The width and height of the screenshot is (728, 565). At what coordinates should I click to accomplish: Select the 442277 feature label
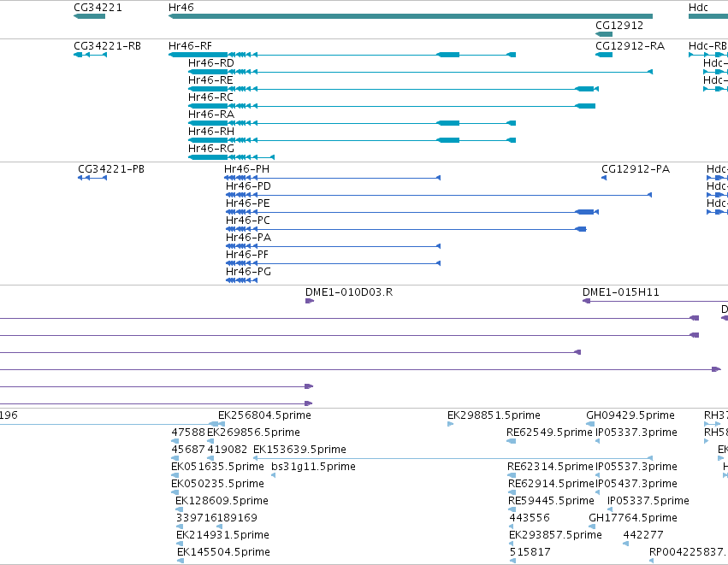[x=643, y=535]
